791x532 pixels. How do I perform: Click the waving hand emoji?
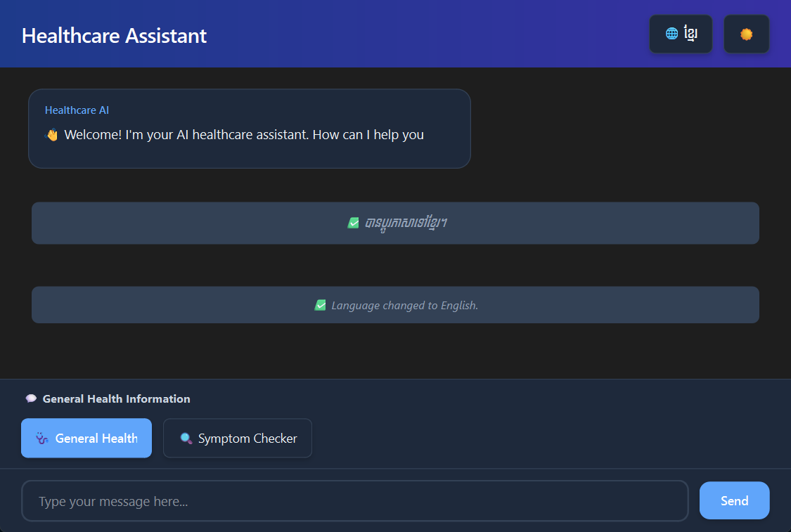(52, 135)
